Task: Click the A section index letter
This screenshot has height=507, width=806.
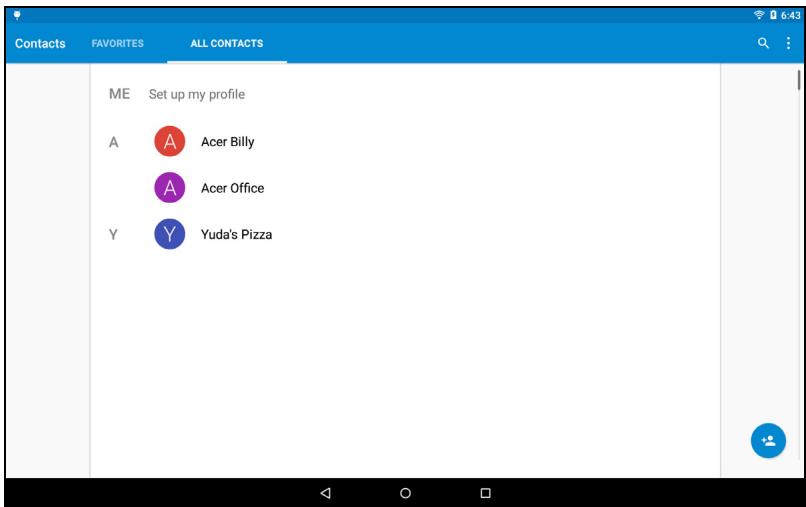Action: [x=114, y=142]
